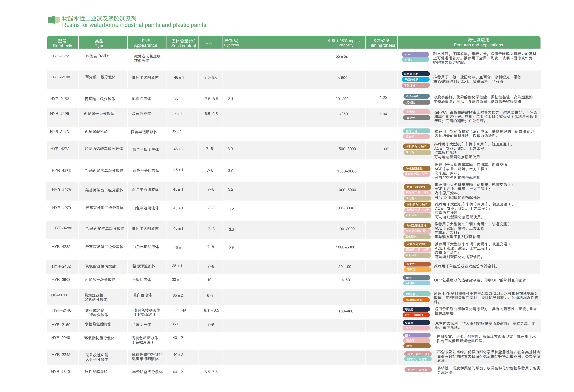Click the 耐化好，硬度高 tag

[418, 370]
